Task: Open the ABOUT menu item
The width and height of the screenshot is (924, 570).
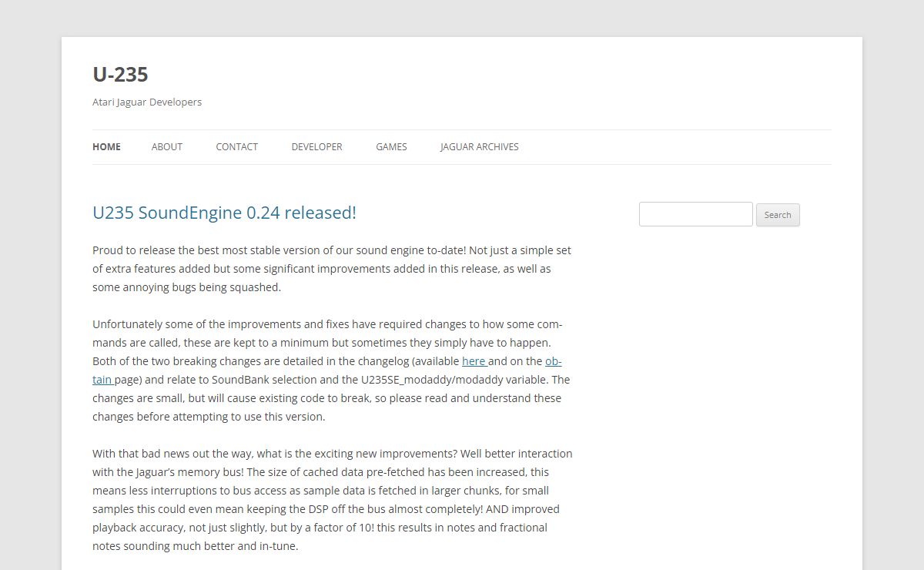Action: (167, 146)
